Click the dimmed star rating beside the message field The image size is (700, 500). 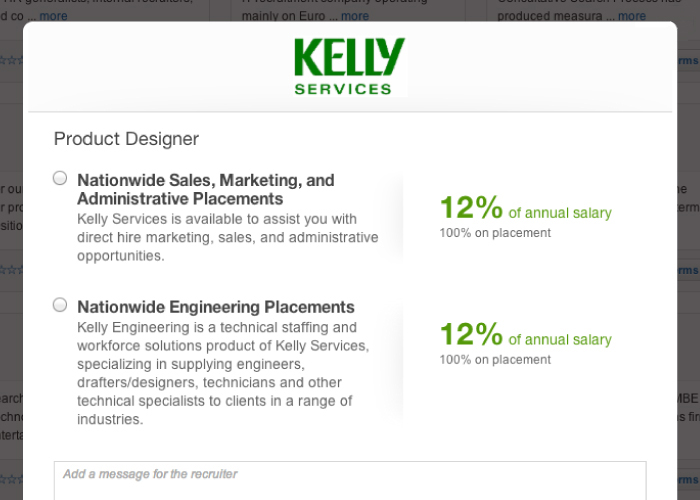(x=11, y=479)
